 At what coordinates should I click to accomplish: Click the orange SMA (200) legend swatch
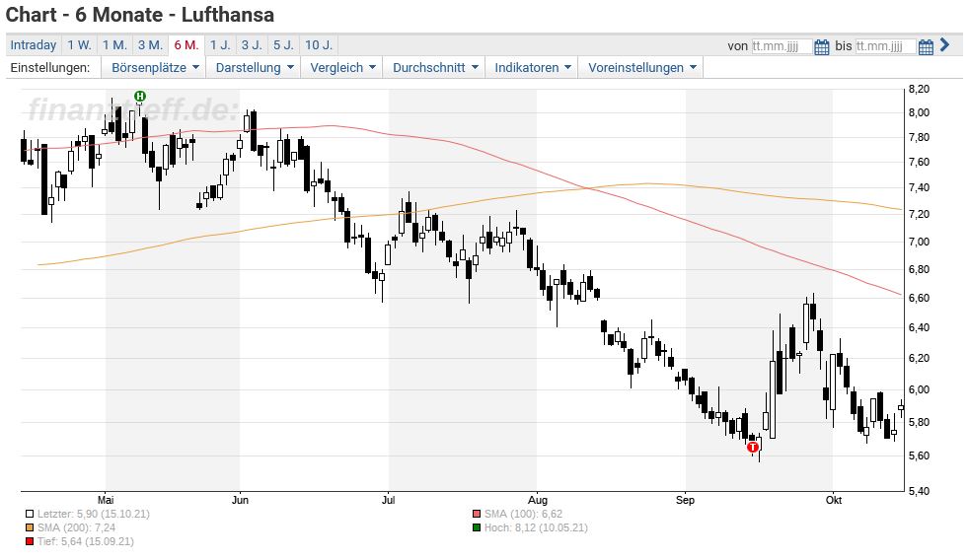click(x=30, y=527)
